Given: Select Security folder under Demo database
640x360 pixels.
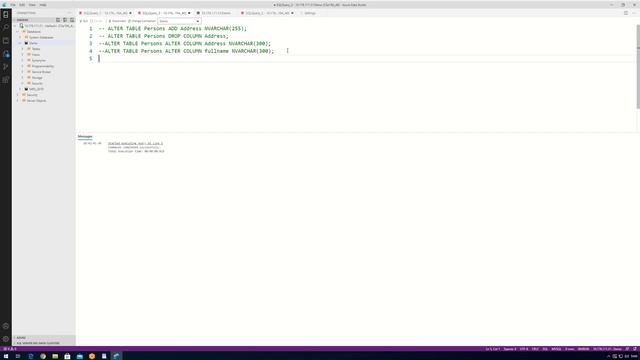Looking at the screenshot, I should tap(37, 83).
